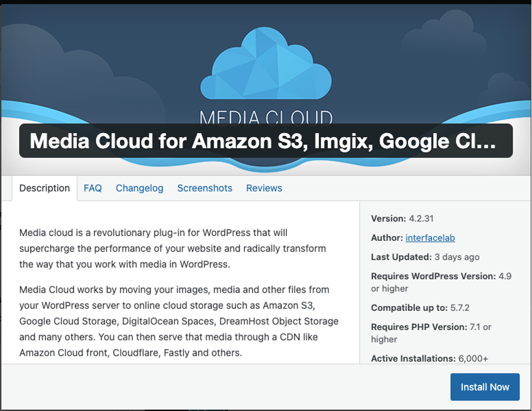Switch to the FAQ tab
The image size is (532, 411).
(92, 188)
